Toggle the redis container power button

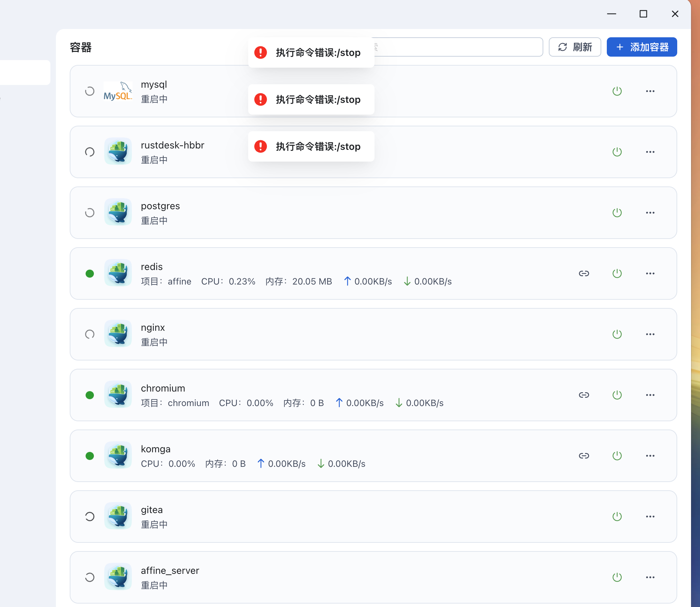click(x=617, y=273)
